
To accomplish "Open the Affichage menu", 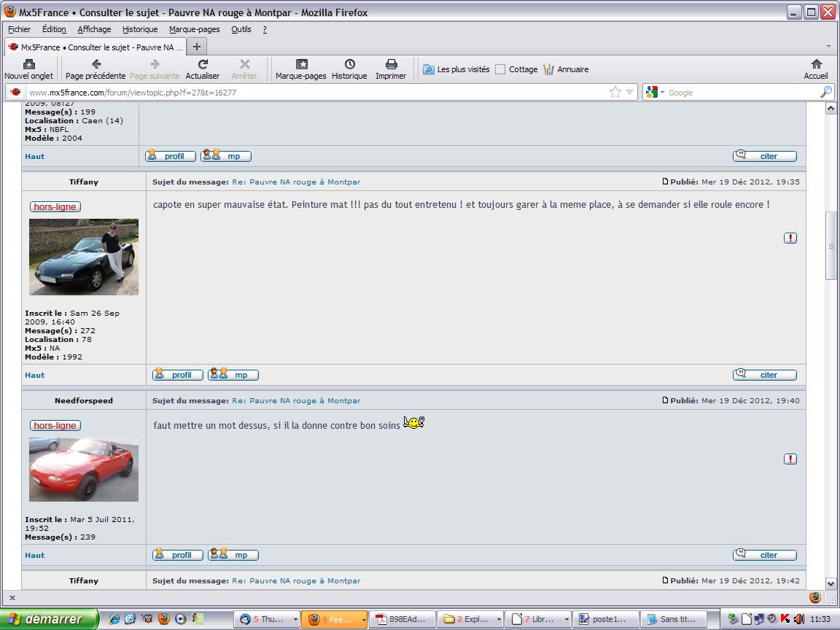I will point(94,29).
